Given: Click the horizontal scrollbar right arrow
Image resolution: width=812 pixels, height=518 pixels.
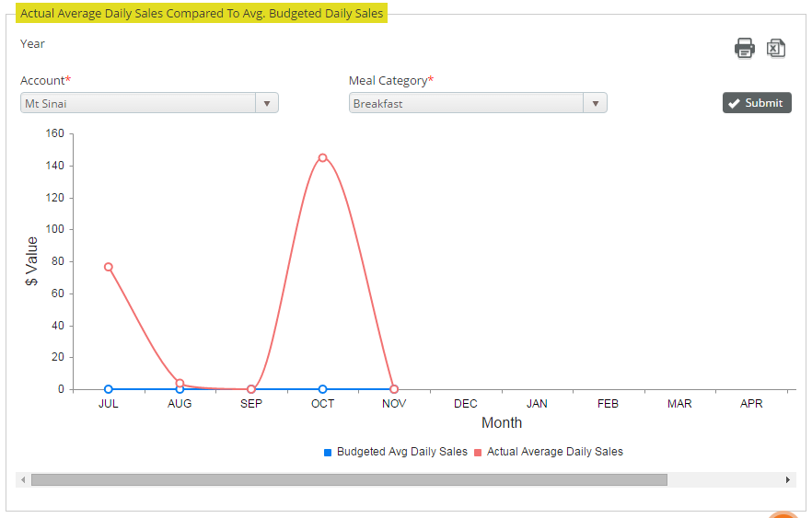Looking at the screenshot, I should (x=787, y=479).
